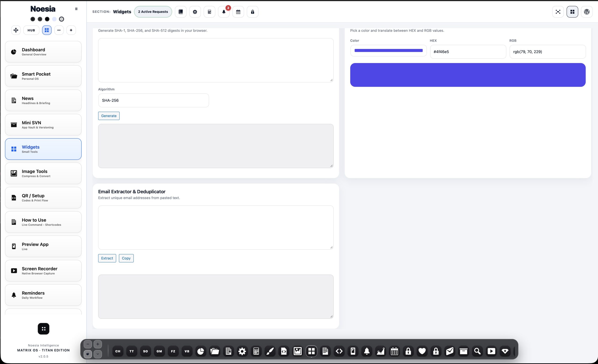The width and height of the screenshot is (598, 364).
Task: Toggle grid view button in sidebar header
Action: pyautogui.click(x=47, y=30)
